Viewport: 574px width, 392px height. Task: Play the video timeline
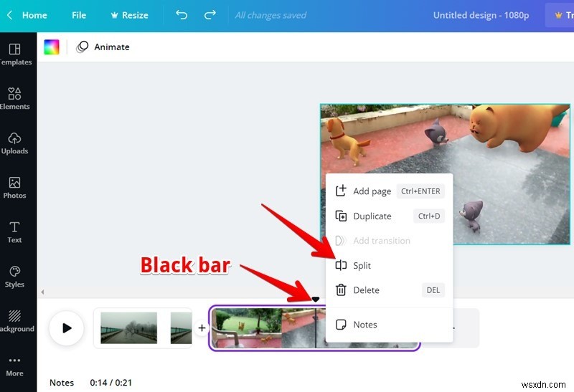67,328
